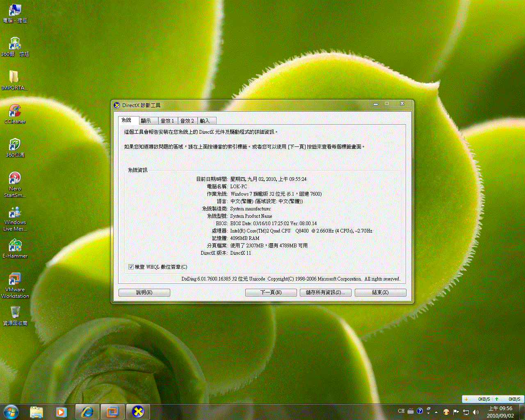This screenshot has width=525, height=420.
Task: Show hidden tray icons arrow
Action: click(x=436, y=412)
